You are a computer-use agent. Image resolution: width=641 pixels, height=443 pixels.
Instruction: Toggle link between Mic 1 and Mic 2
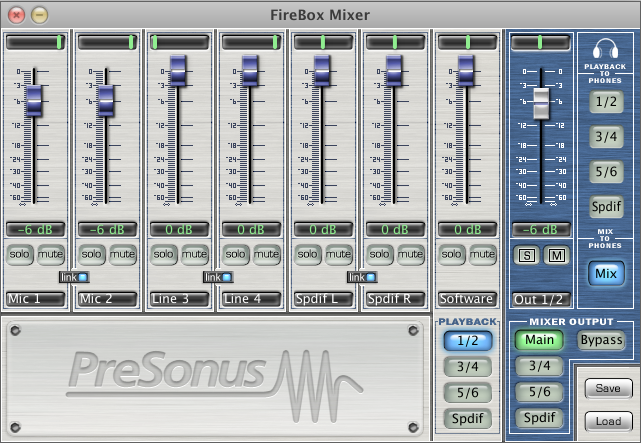point(74,277)
